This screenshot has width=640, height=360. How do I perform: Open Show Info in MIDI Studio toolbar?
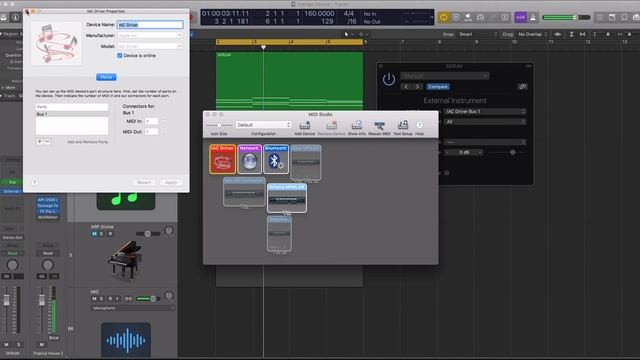click(x=357, y=128)
